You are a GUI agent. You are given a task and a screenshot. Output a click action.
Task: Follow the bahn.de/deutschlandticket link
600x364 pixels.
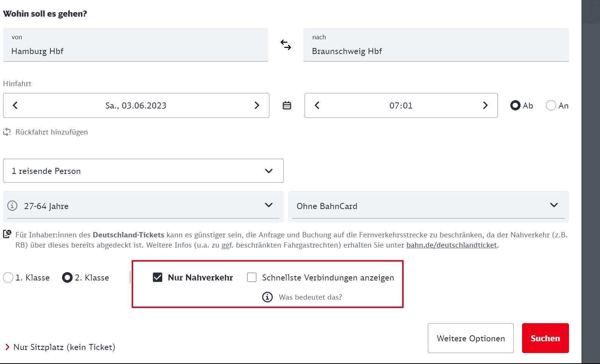(451, 245)
